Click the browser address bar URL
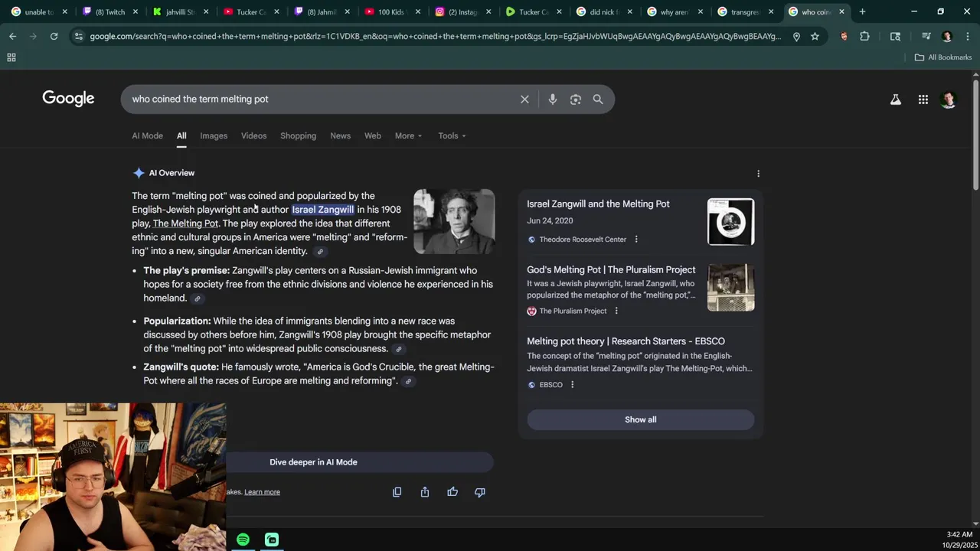Screen dimensions: 980x551 tap(435, 36)
